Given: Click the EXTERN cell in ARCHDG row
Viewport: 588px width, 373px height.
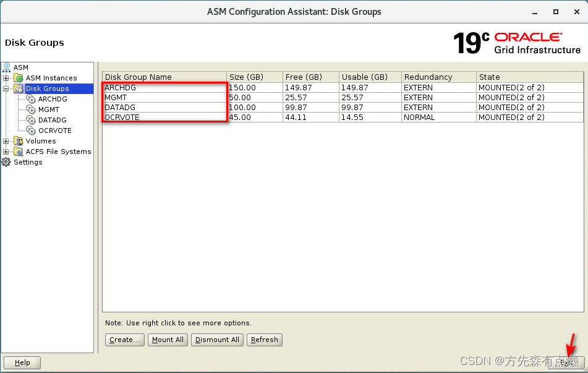Looking at the screenshot, I should 439,87.
